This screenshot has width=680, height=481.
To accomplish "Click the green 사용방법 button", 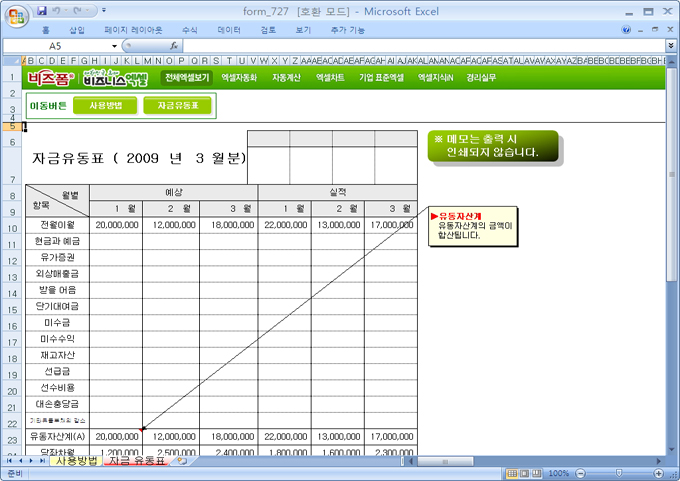I will [x=106, y=105].
